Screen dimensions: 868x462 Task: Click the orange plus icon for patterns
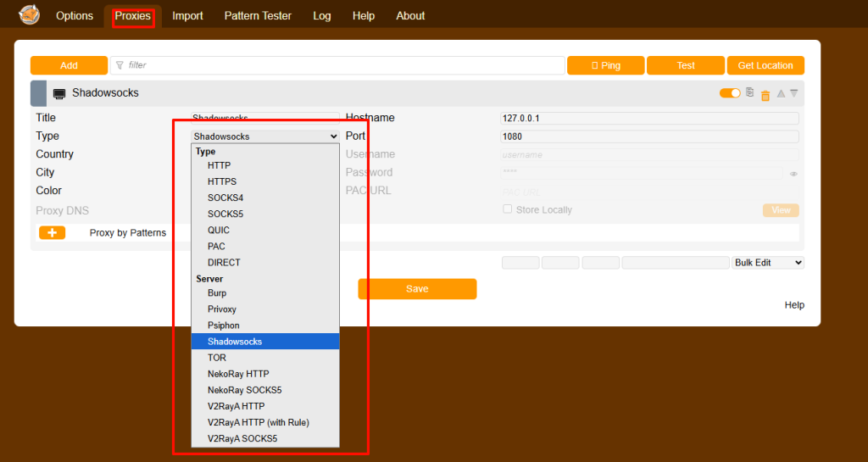52,233
